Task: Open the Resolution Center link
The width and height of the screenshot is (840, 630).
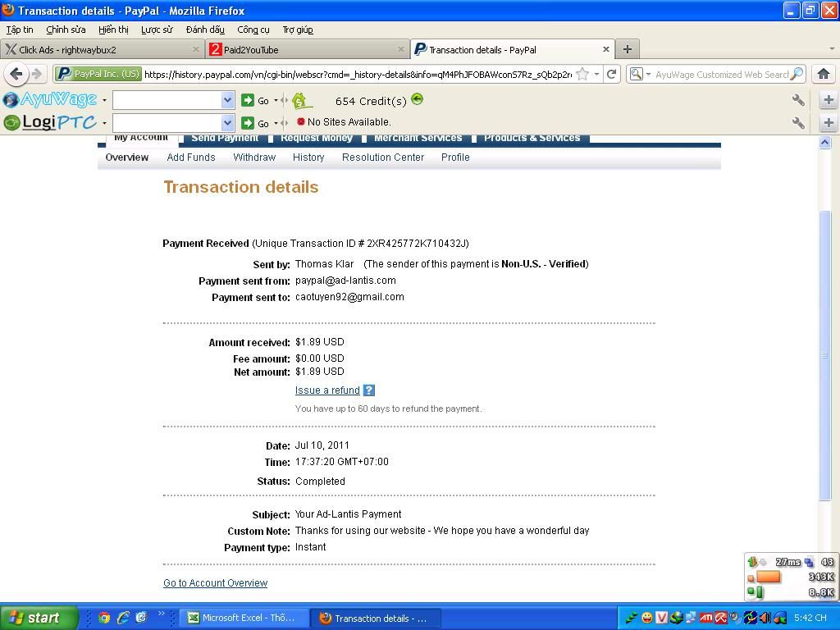Action: 383,157
